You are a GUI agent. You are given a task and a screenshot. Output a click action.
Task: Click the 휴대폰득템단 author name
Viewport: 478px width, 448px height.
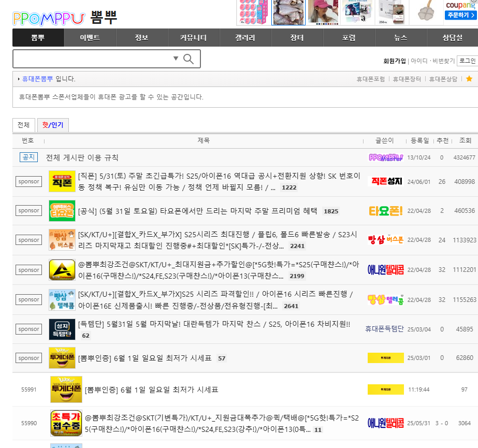tap(384, 329)
